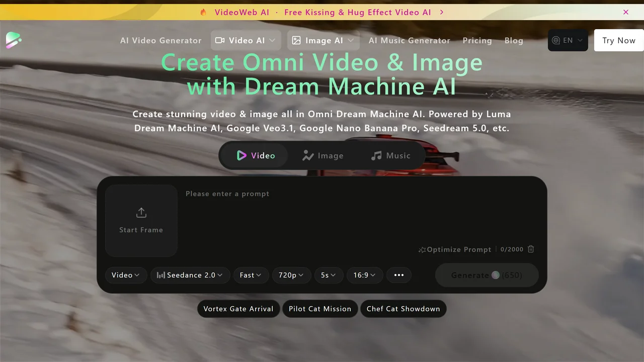Expand the Video AI nav dropdown

[x=246, y=40]
